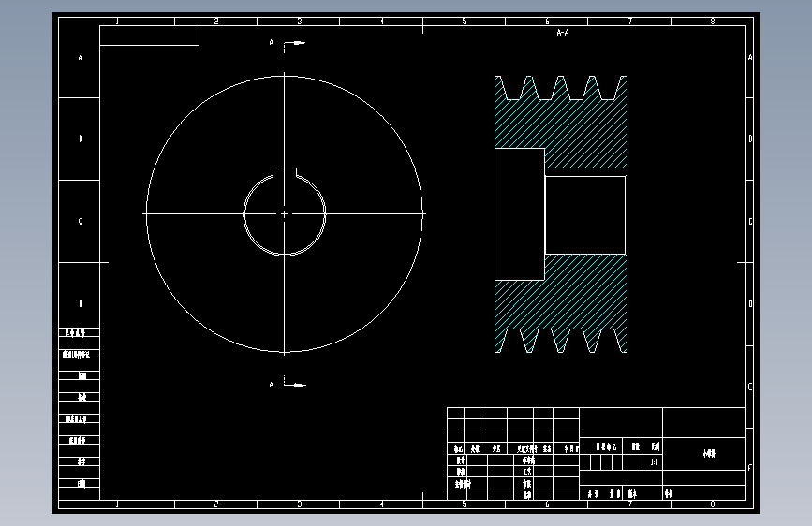The width and height of the screenshot is (812, 526).
Task: Click zone letter C in the left margin
Action: 81,221
